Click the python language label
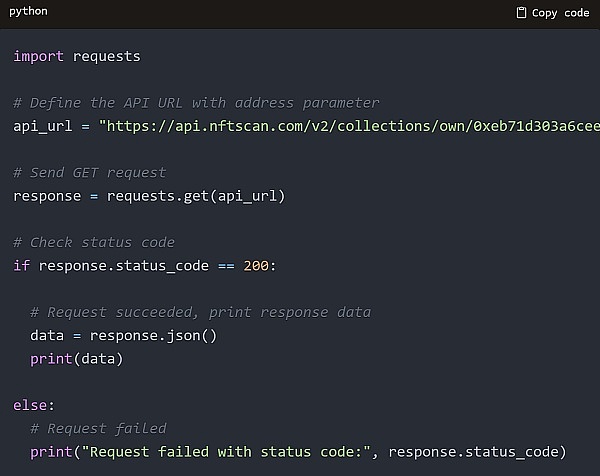 28,12
